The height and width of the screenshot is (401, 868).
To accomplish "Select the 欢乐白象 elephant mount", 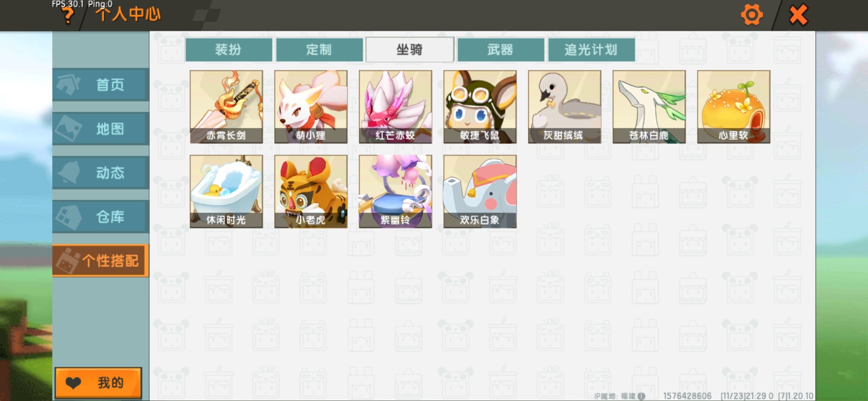I will 480,191.
